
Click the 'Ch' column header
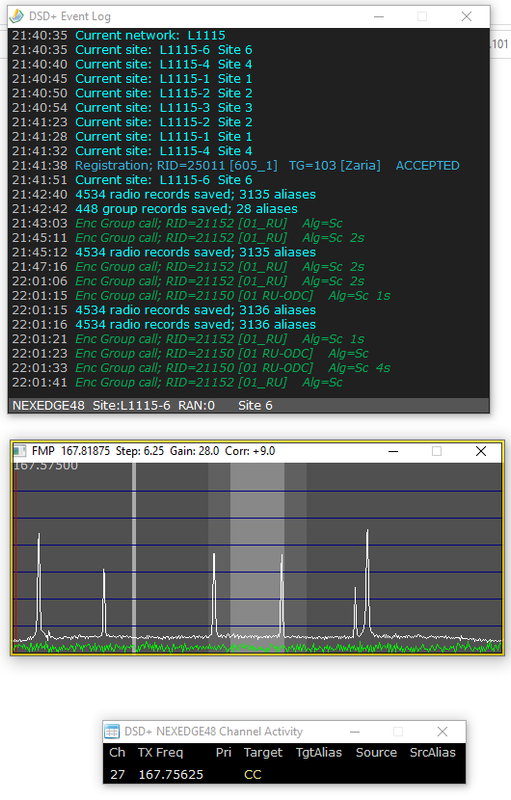tap(117, 753)
